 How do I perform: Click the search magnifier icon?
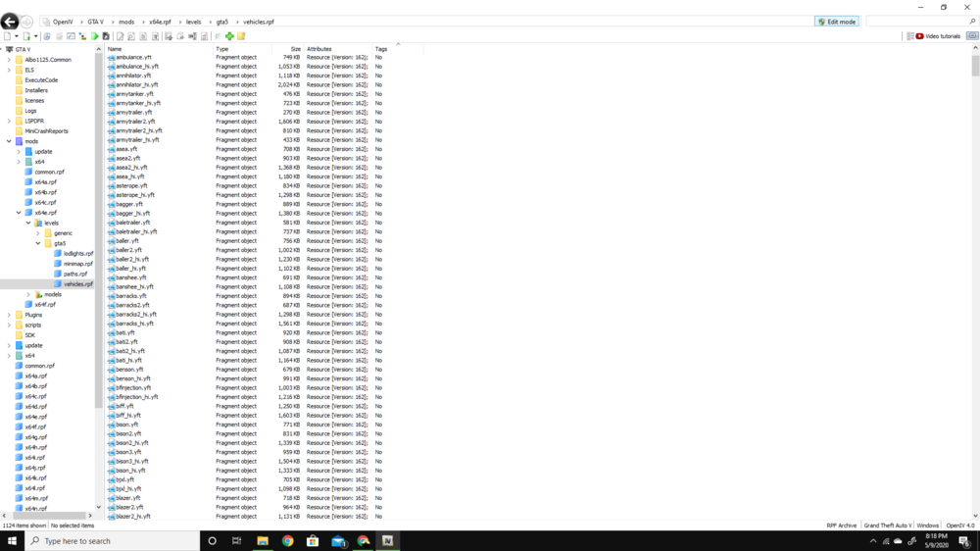coord(972,22)
